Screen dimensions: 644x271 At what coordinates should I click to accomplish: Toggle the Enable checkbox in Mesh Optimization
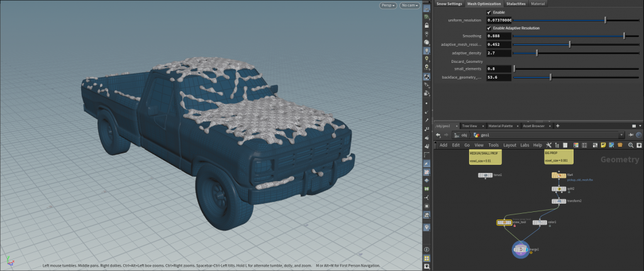[x=489, y=13]
